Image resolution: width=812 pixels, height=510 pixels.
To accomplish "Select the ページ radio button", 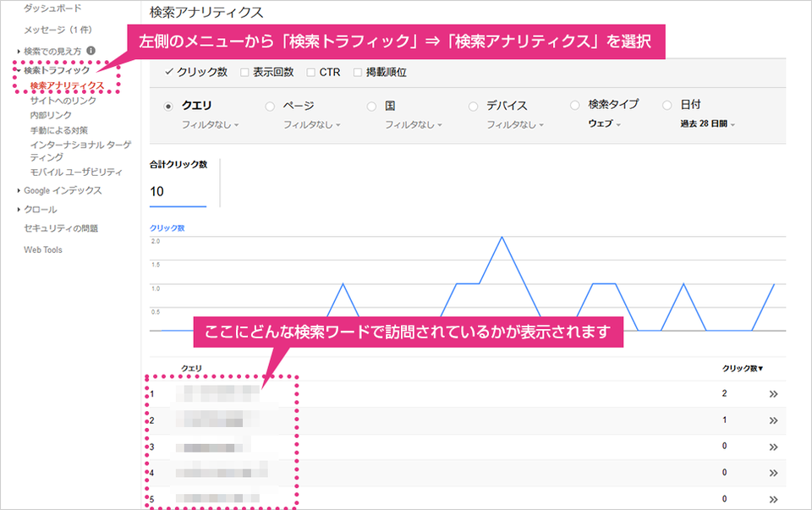I will (270, 106).
